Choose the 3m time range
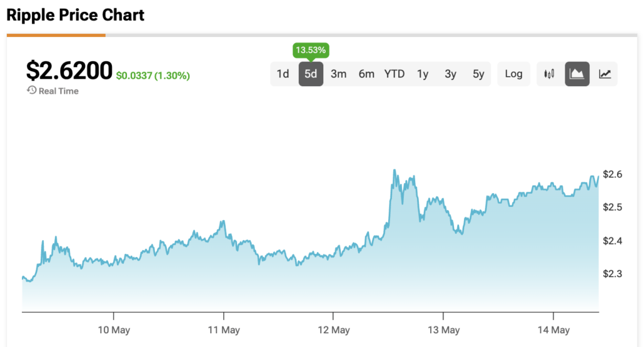644x347 pixels. [x=338, y=74]
